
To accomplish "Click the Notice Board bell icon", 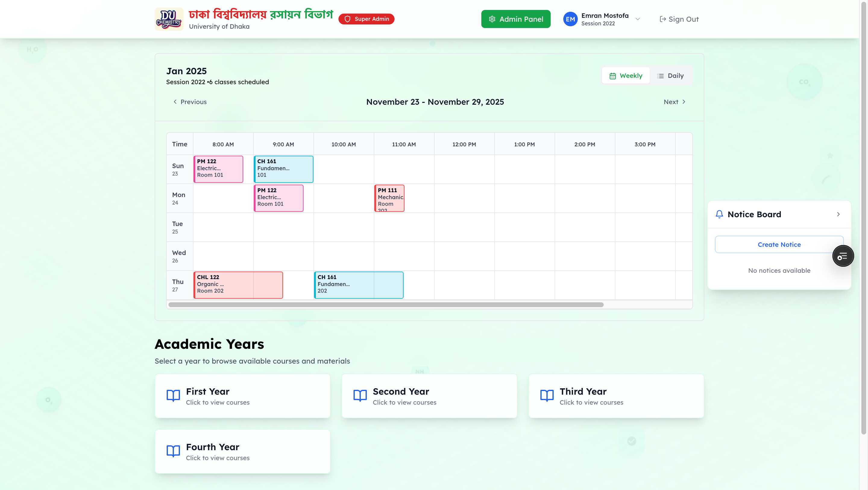I will pos(719,214).
